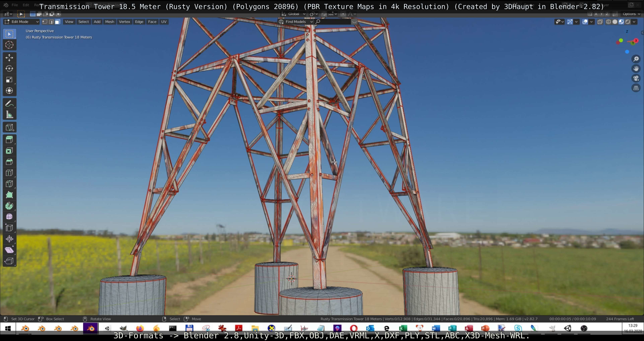Screen dimensions: 644x341
Task: Choose the Add Cube tool
Action: 10,127
